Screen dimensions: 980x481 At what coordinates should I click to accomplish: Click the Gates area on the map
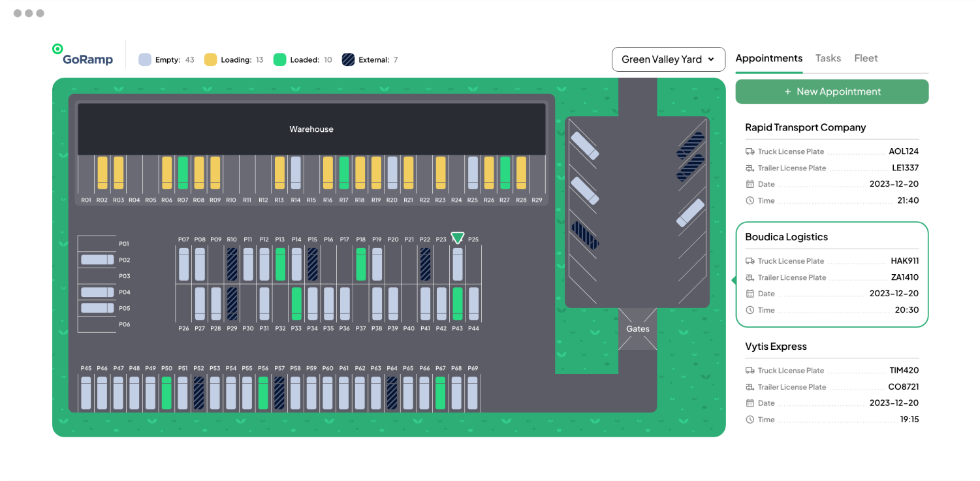point(638,329)
